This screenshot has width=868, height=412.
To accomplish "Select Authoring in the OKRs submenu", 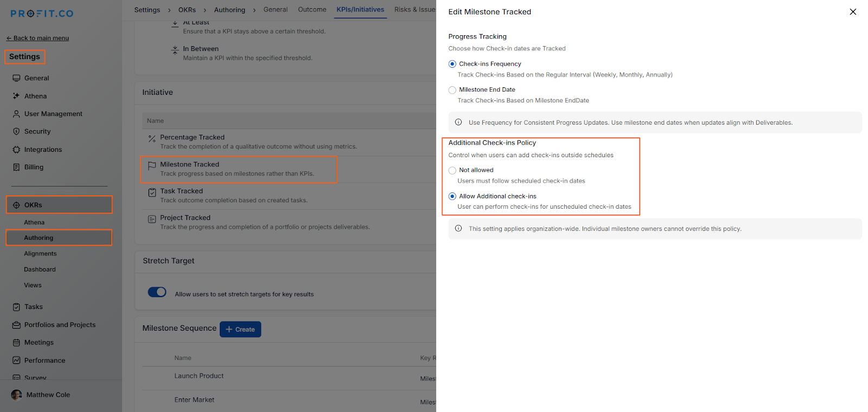I will [x=39, y=238].
